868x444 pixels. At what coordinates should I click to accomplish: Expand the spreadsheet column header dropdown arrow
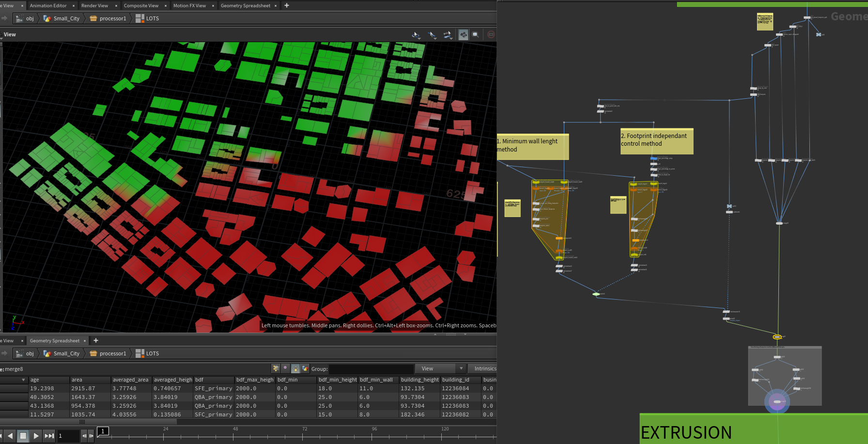click(x=23, y=380)
